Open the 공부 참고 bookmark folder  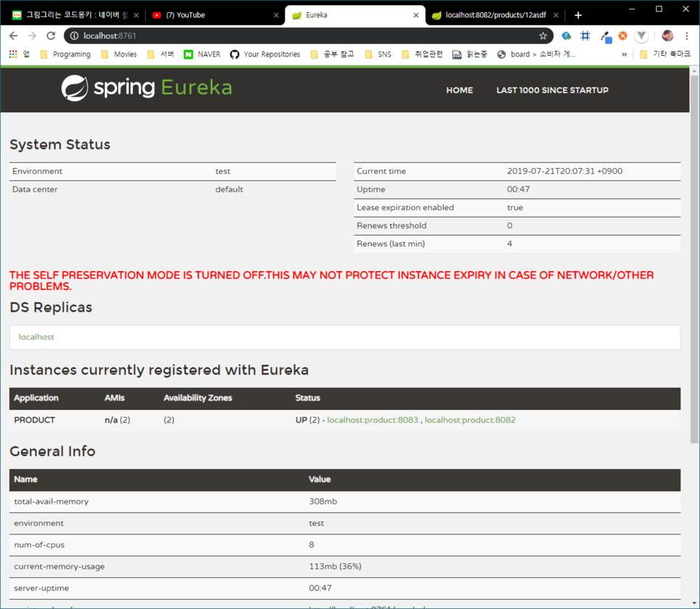click(333, 54)
